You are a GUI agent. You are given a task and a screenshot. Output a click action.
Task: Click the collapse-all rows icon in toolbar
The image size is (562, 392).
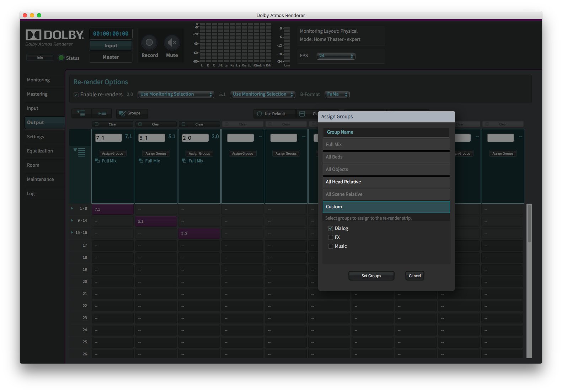[102, 113]
